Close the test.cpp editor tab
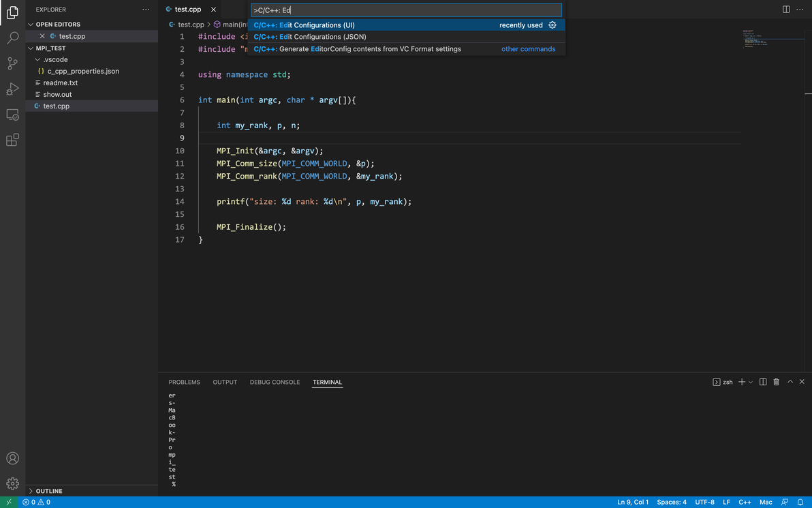Screen dimensions: 812x508 (213, 10)
